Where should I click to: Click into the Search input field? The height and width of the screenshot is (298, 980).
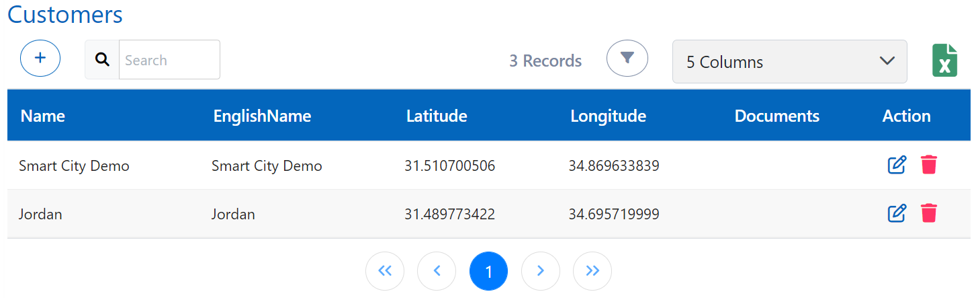(169, 60)
